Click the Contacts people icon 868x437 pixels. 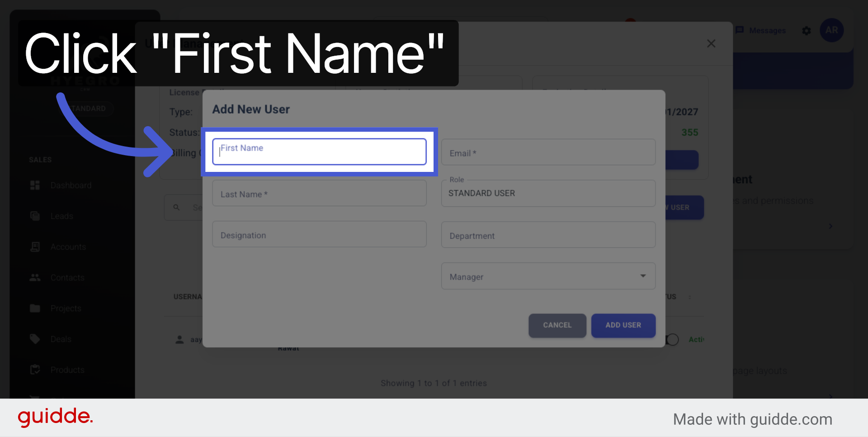coord(35,277)
